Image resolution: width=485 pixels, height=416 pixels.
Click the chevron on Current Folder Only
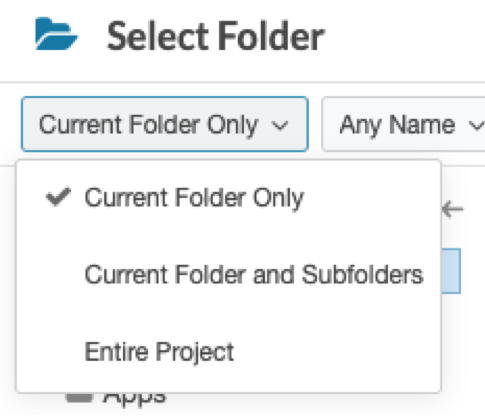click(x=279, y=126)
